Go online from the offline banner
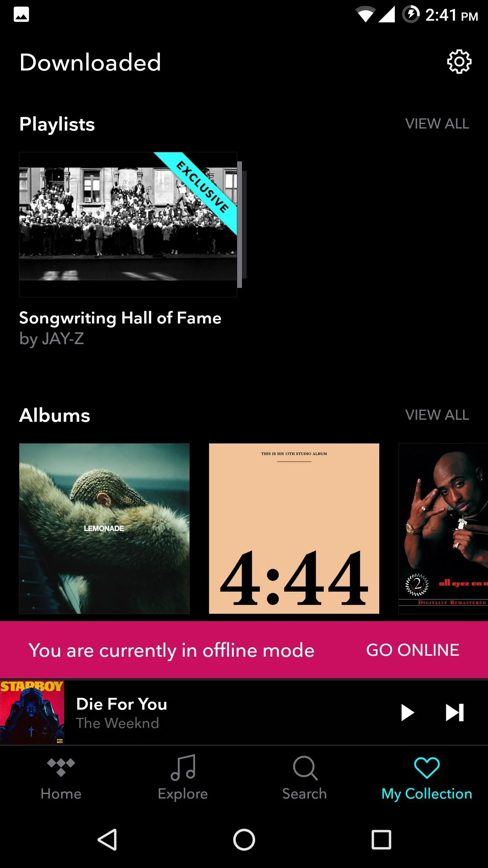The height and width of the screenshot is (868, 488). click(x=412, y=650)
